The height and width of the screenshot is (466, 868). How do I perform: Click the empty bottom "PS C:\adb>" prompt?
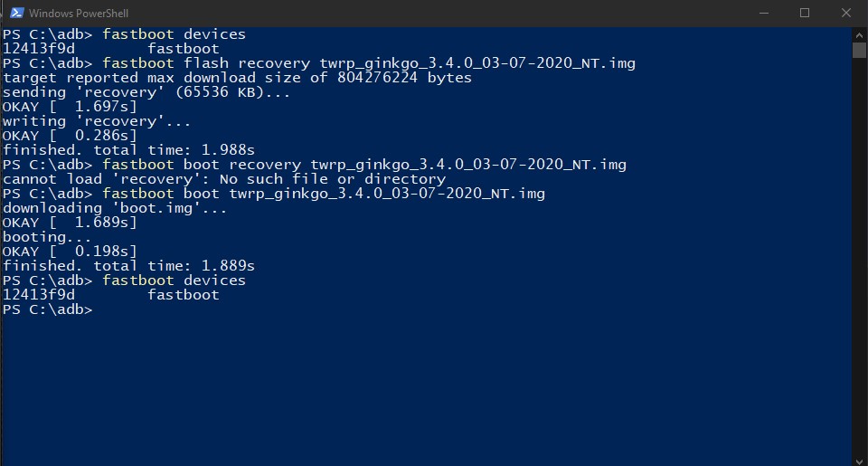[x=47, y=309]
